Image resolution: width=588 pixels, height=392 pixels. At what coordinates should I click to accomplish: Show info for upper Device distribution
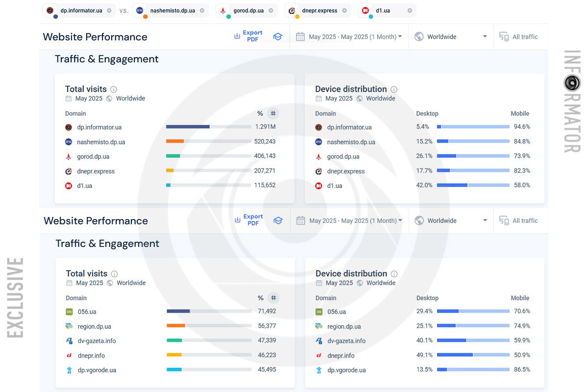(394, 90)
